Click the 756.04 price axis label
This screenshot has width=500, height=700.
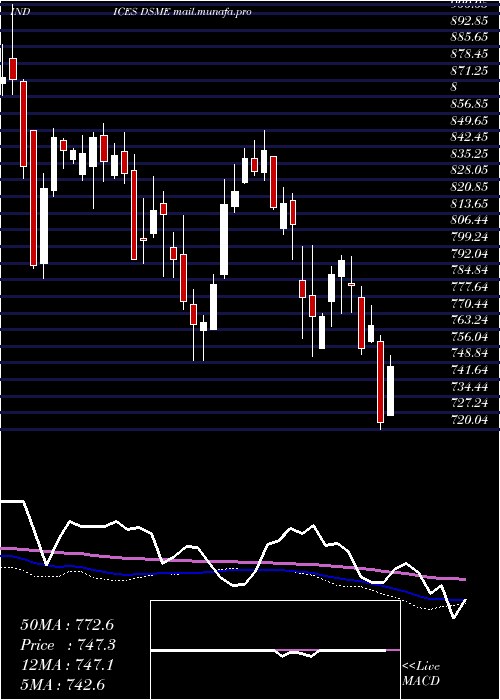469,337
